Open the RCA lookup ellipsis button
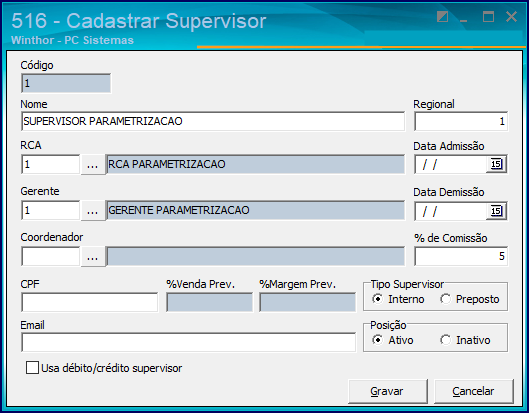 (x=92, y=164)
